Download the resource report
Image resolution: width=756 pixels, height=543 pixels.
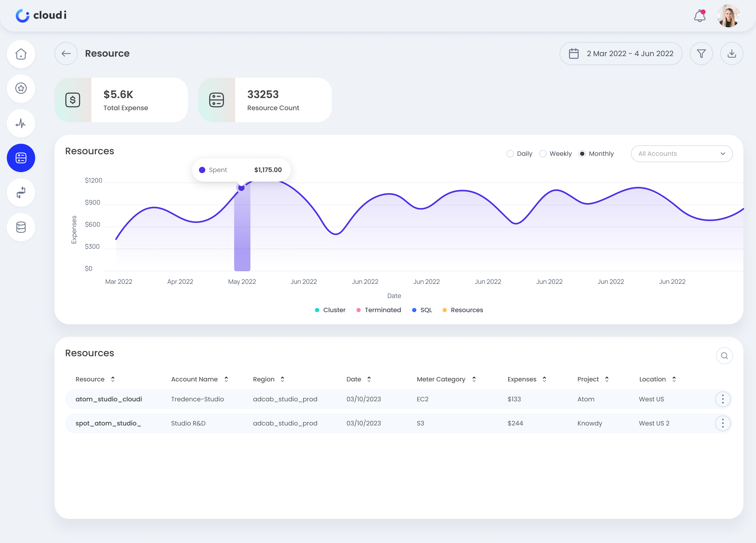point(732,53)
